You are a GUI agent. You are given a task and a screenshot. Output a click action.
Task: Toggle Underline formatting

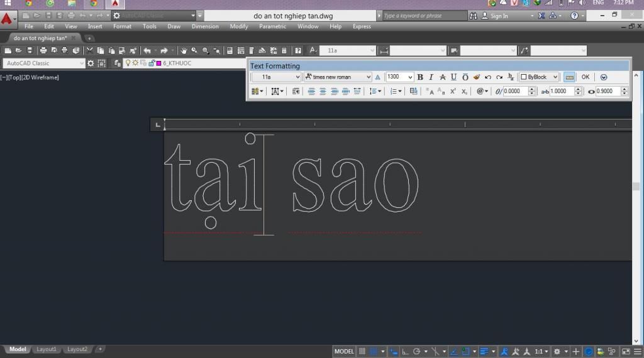tap(453, 77)
